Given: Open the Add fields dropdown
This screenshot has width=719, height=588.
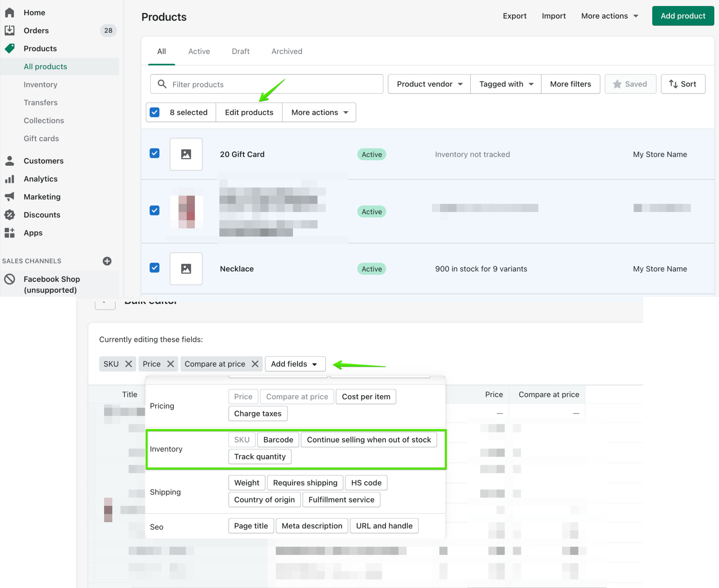Looking at the screenshot, I should [295, 364].
